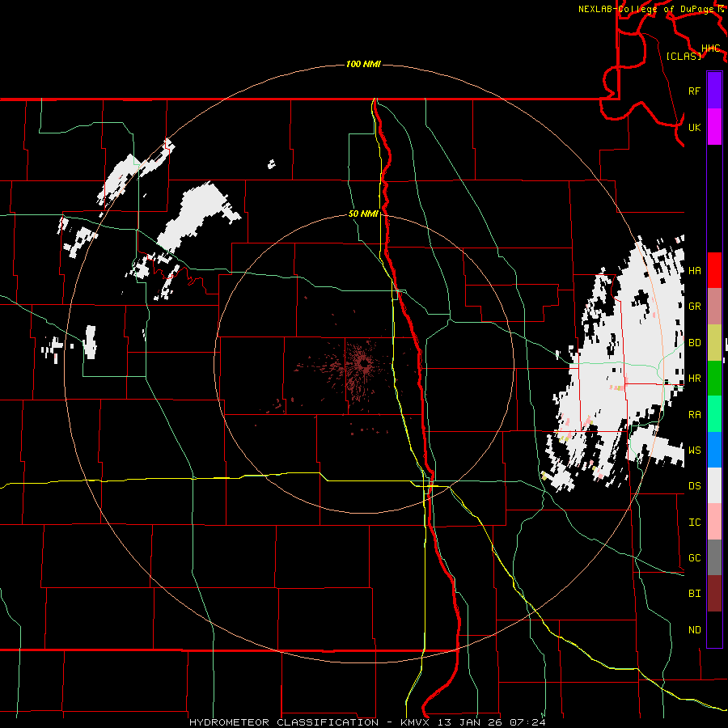Click the blue WS legend swatch
Image resolution: width=728 pixels, height=728 pixels.
714,450
